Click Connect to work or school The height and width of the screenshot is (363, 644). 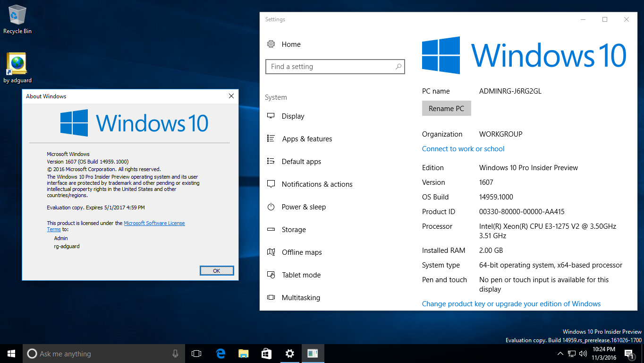tap(463, 148)
